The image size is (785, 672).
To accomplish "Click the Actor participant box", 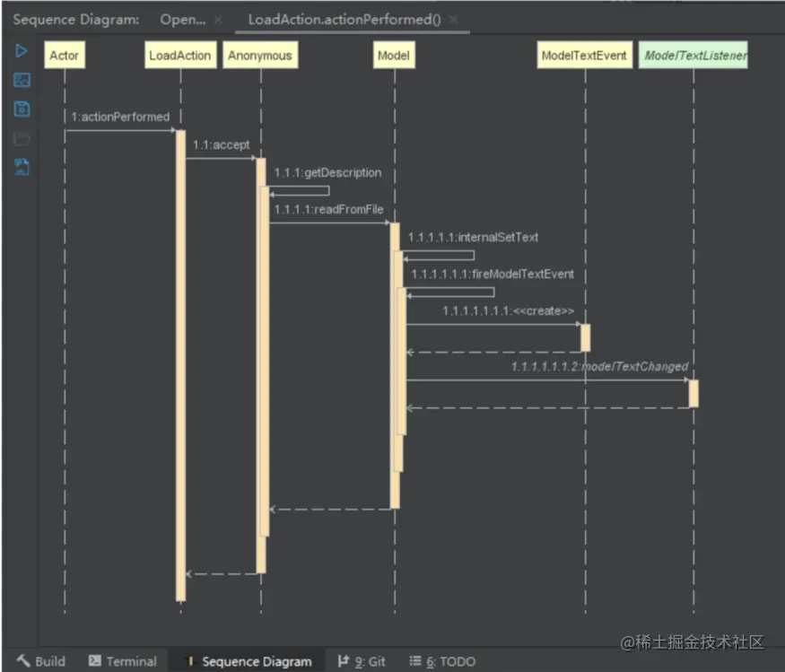I will point(65,55).
